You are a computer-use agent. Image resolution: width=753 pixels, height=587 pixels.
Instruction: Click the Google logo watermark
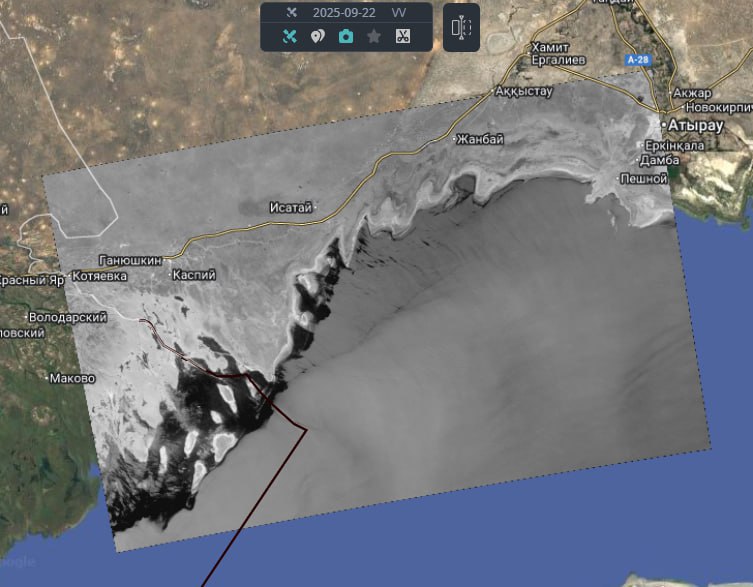(18, 562)
